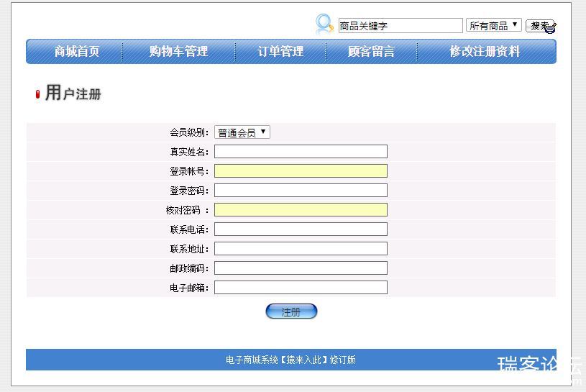
Task: Click the magnifier search icon
Action: (324, 24)
